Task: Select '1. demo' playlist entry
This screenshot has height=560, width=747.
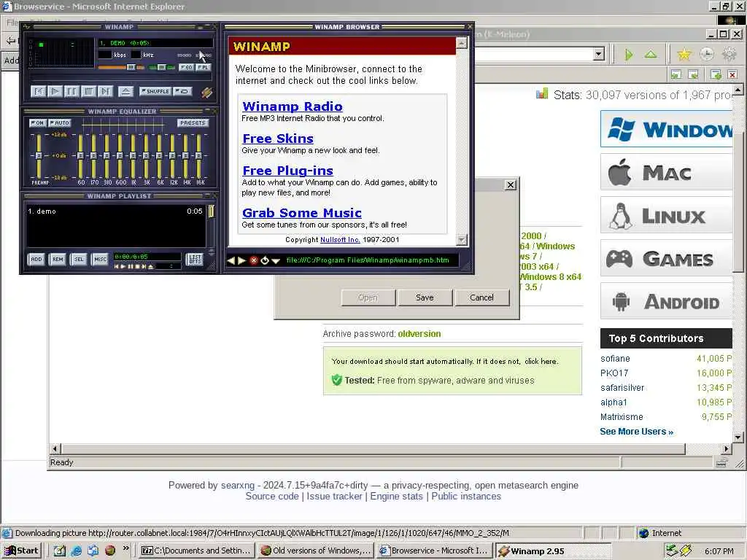Action: tap(116, 211)
